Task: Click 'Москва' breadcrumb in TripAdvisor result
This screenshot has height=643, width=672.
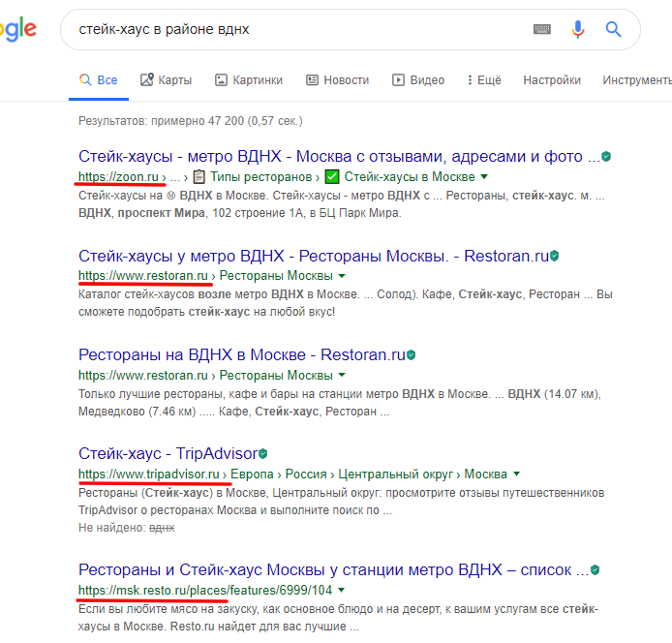Action: click(x=485, y=475)
